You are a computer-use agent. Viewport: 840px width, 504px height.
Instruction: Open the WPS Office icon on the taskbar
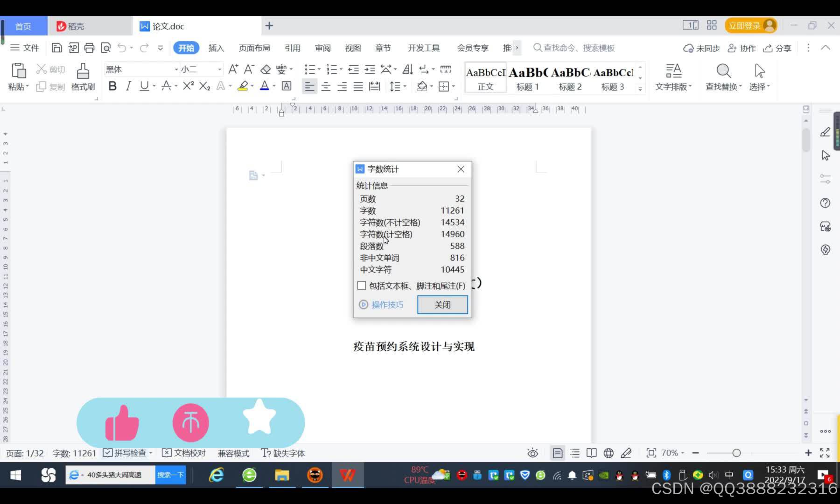click(347, 475)
